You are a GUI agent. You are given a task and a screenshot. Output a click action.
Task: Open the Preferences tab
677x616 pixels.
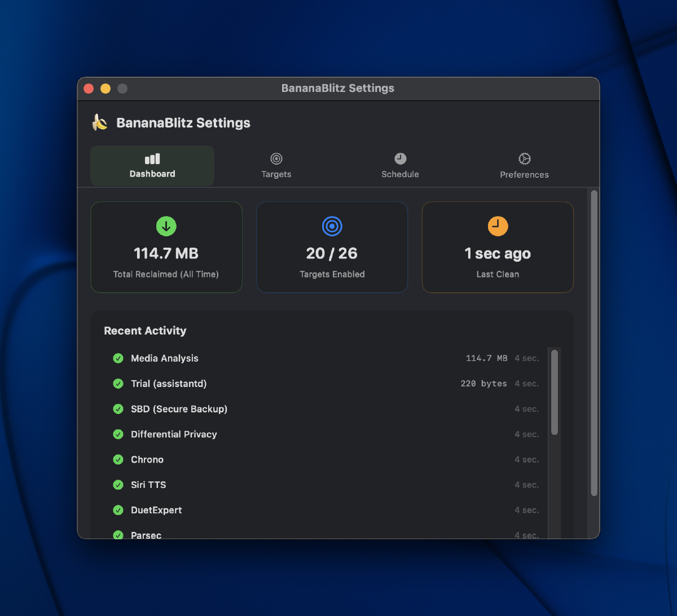point(524,166)
